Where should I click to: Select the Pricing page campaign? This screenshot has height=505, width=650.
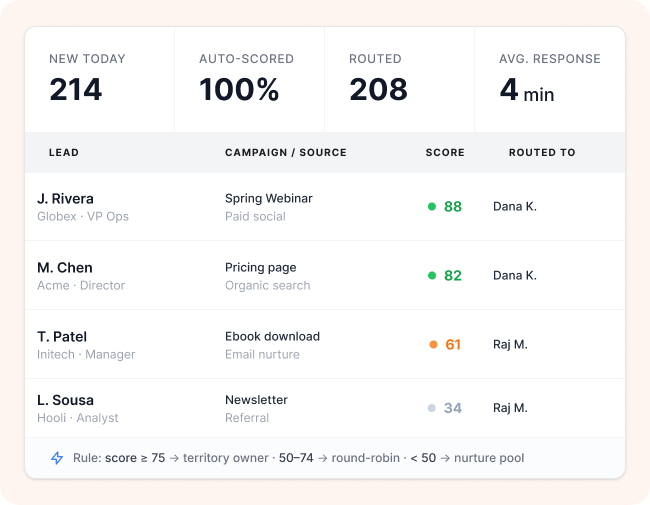tap(260, 267)
